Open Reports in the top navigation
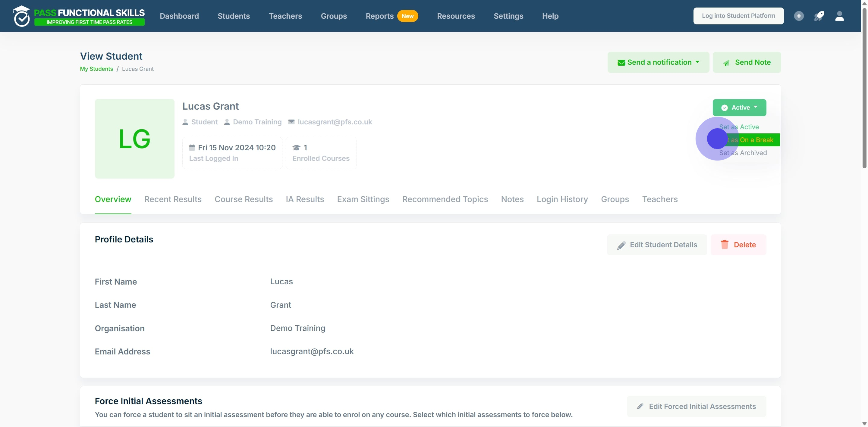Viewport: 868px width, 427px height. [379, 16]
